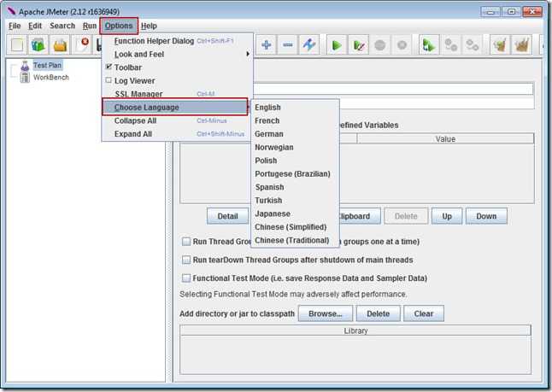552x392 pixels.
Task: Click the test plan Name input field
Action: pyautogui.click(x=393, y=89)
